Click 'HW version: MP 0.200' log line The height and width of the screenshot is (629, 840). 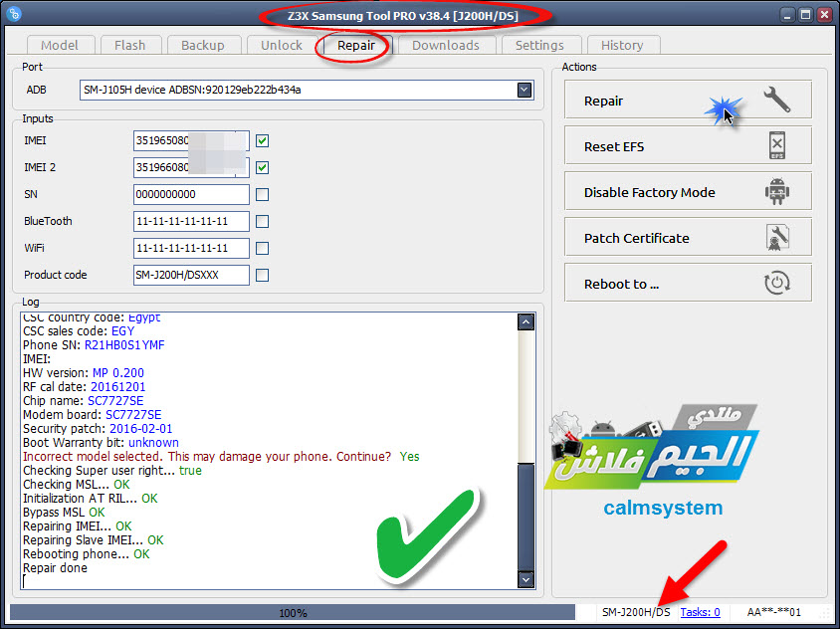[84, 373]
